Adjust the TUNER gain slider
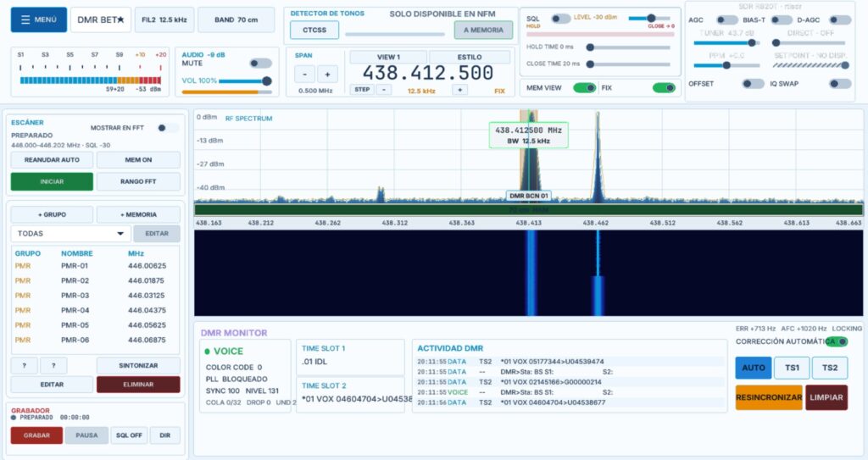This screenshot has height=460, width=868. click(x=726, y=42)
